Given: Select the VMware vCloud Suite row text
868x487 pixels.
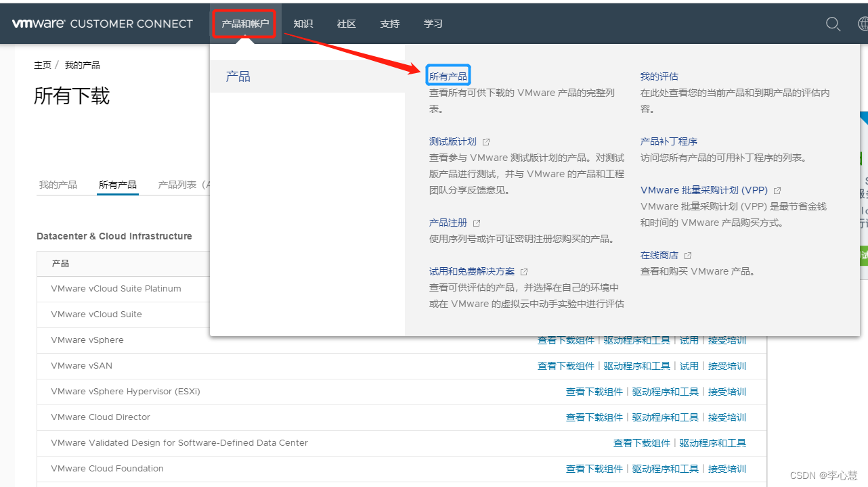Looking at the screenshot, I should tap(96, 315).
